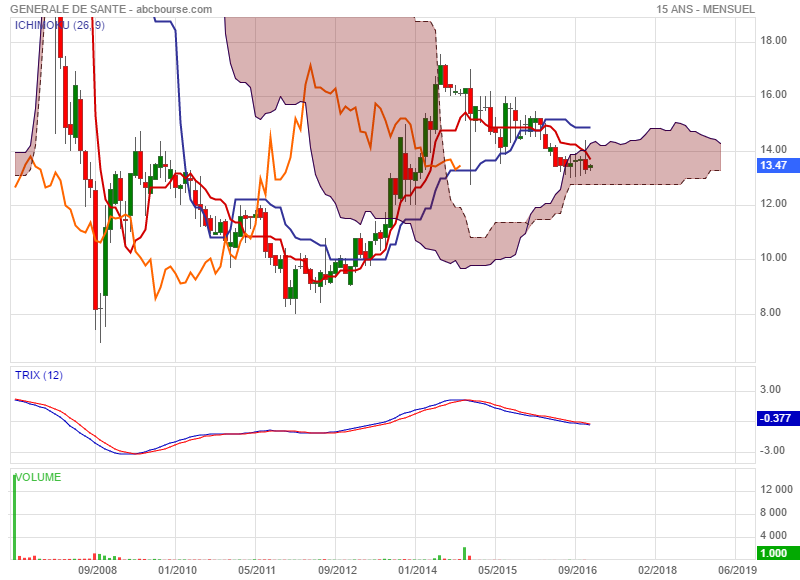Screen dimensions: 800x580
Task: Click the '15 ANS - MENSUEL' period label
Action: (705, 9)
